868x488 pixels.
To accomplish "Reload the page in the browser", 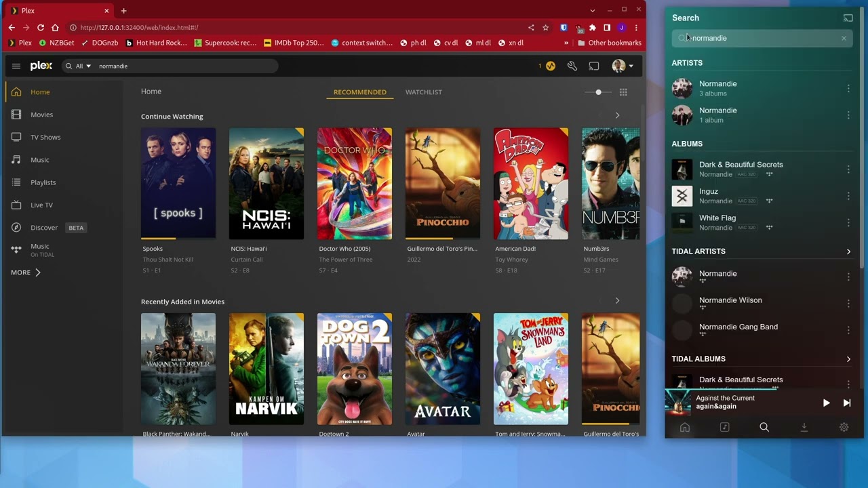I will (x=41, y=28).
